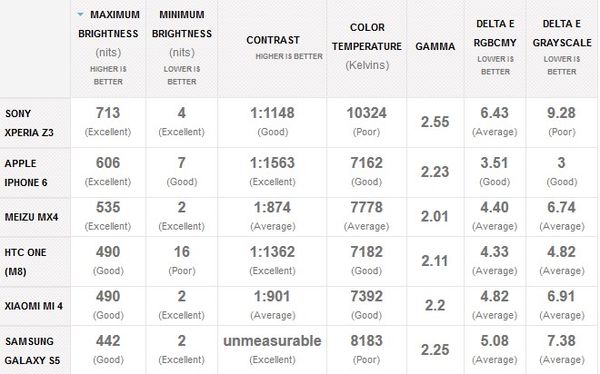Sort by Gamma column header
600x374 pixels.
[435, 48]
